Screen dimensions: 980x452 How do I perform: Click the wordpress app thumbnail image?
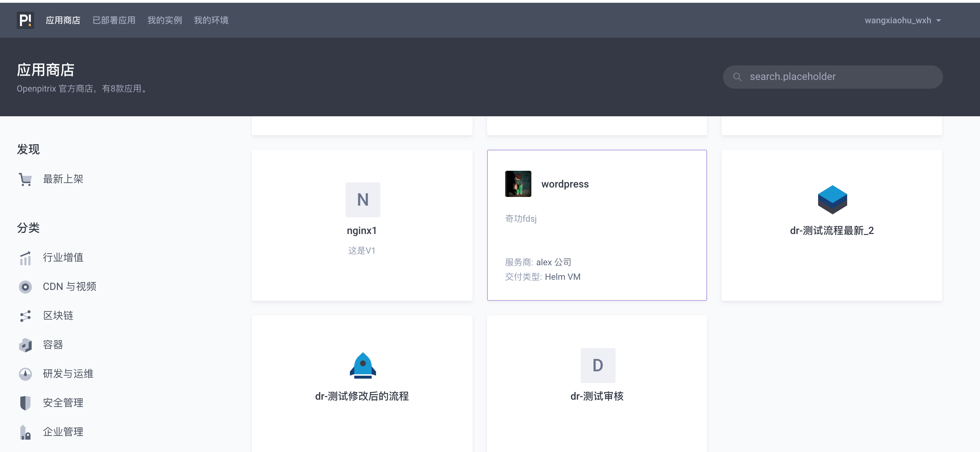click(x=518, y=183)
